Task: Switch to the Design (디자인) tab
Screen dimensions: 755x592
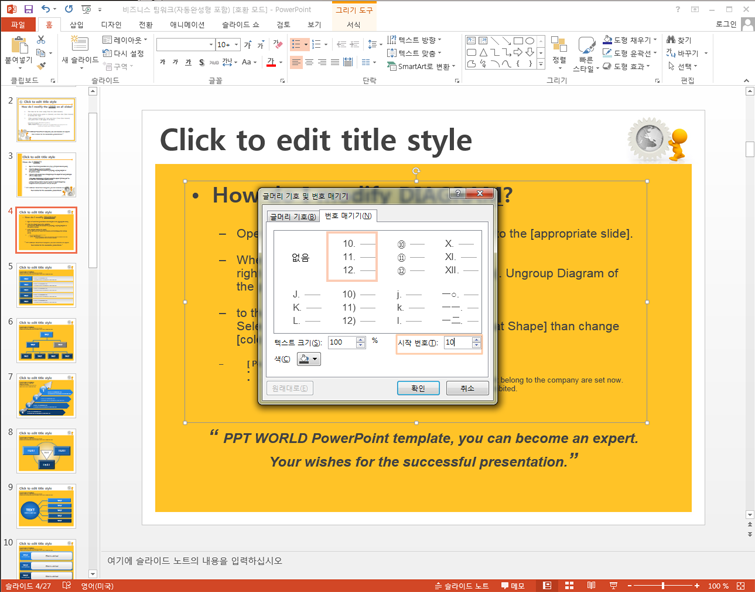Action: pyautogui.click(x=111, y=25)
